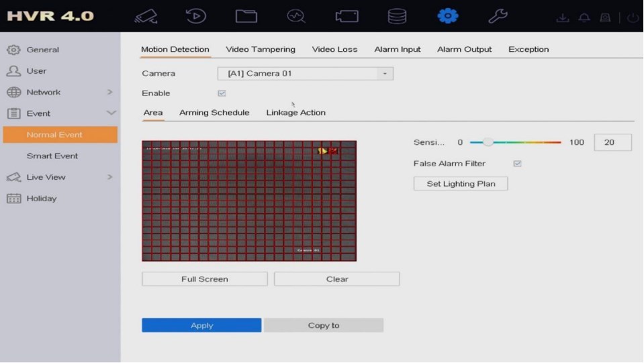Select Smart Event in the sidebar

pos(52,156)
